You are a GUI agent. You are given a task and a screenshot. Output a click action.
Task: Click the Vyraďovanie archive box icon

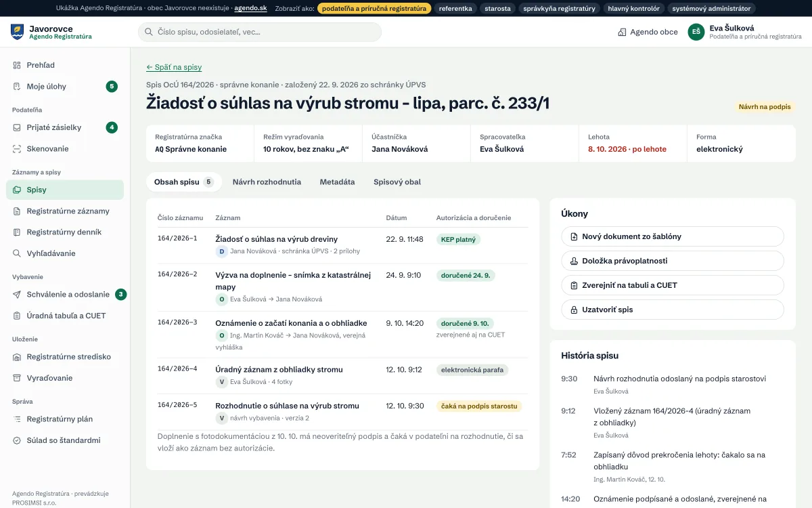point(17,378)
